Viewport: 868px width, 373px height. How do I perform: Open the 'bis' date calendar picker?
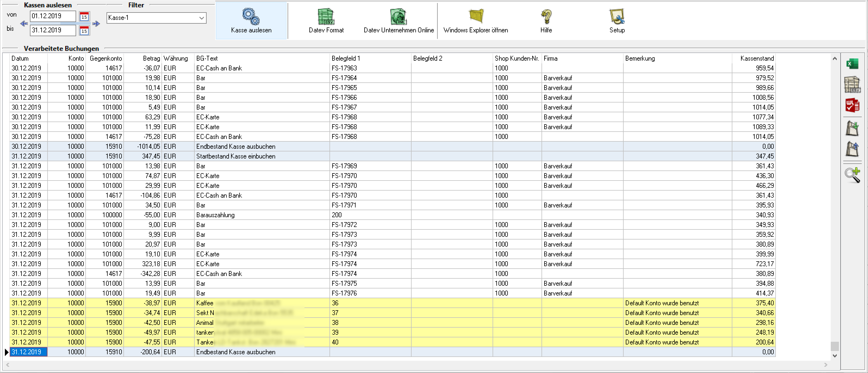pyautogui.click(x=84, y=31)
